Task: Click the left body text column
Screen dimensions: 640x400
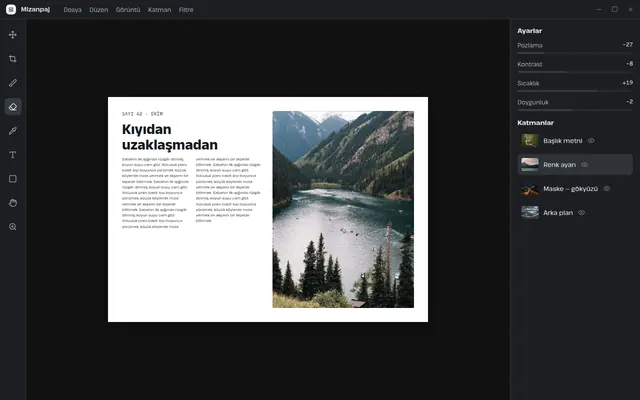Action: [x=155, y=193]
